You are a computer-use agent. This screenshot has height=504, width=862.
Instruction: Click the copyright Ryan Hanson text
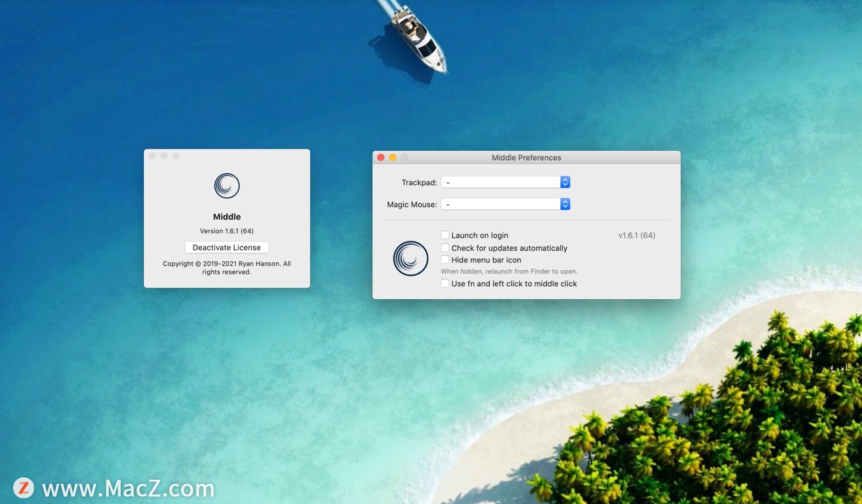click(227, 268)
